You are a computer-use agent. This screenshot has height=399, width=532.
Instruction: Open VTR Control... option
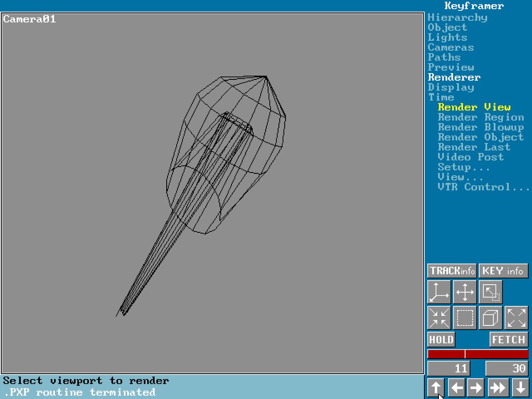[484, 187]
